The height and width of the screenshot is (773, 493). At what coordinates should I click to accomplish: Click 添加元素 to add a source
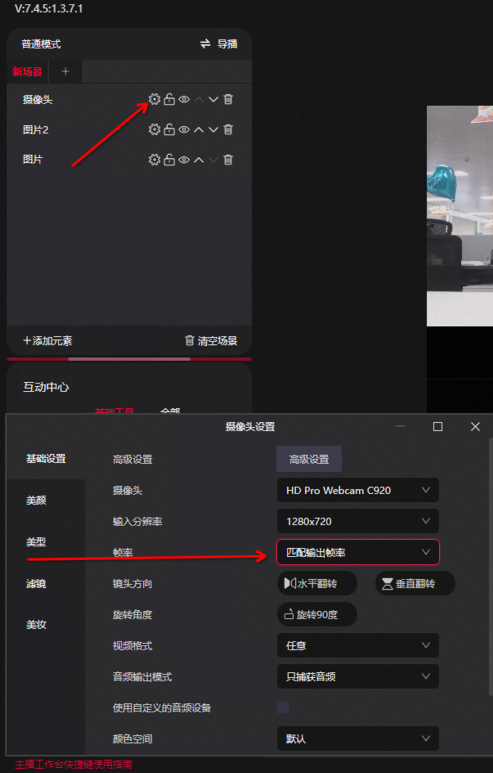tap(48, 341)
